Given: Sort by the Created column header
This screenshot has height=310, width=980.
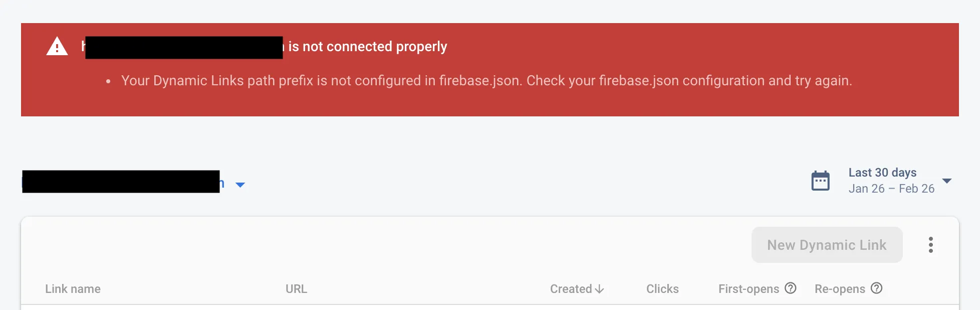Looking at the screenshot, I should [571, 289].
